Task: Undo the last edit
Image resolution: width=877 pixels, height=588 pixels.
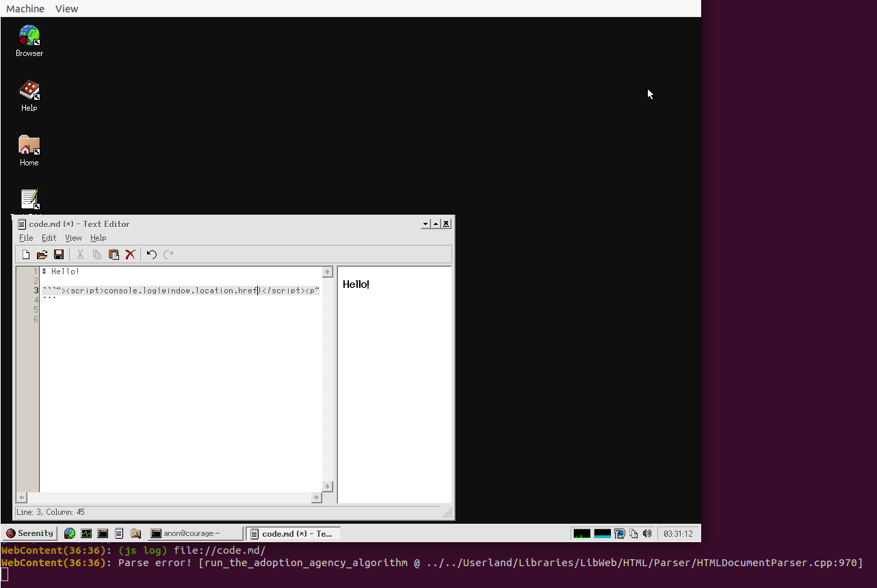Action: coord(151,254)
